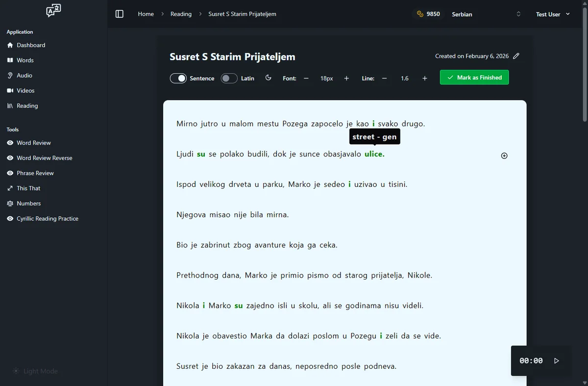
Task: Click the sidebar collapse panel icon
Action: point(120,14)
